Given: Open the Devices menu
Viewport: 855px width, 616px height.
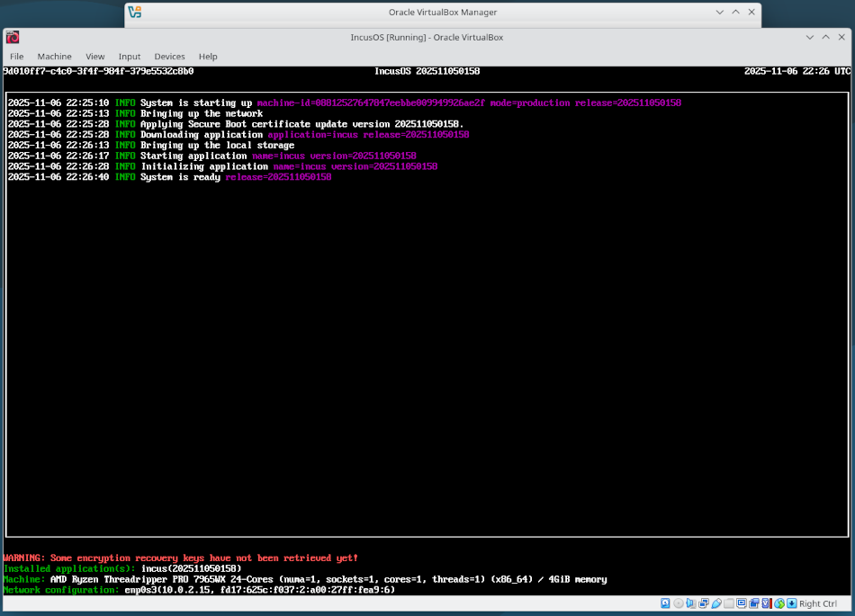Looking at the screenshot, I should coord(169,56).
